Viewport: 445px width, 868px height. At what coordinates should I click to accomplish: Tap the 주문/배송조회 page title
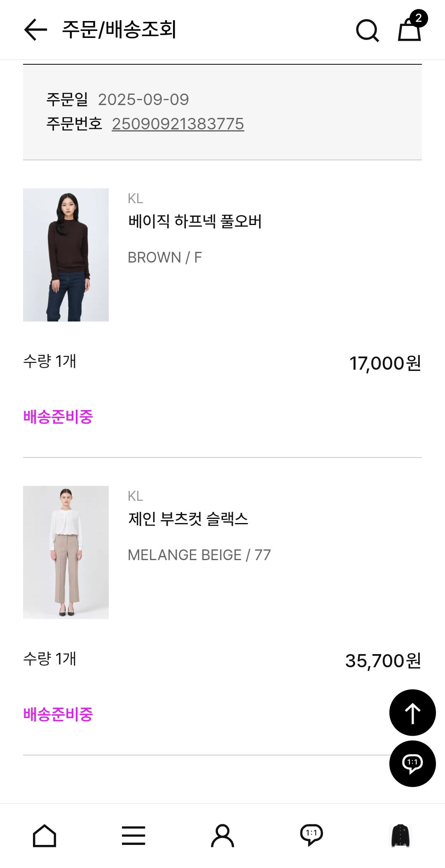119,30
